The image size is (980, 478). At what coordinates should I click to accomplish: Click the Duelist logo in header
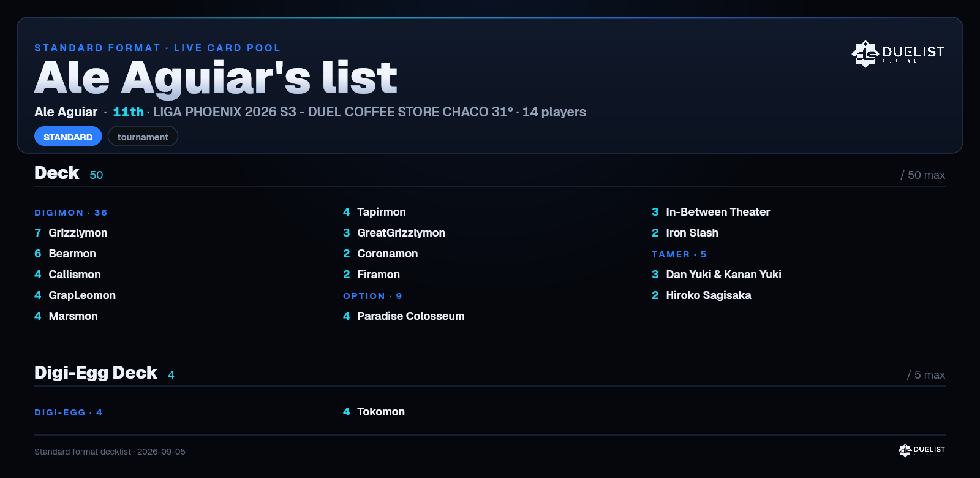click(x=898, y=54)
